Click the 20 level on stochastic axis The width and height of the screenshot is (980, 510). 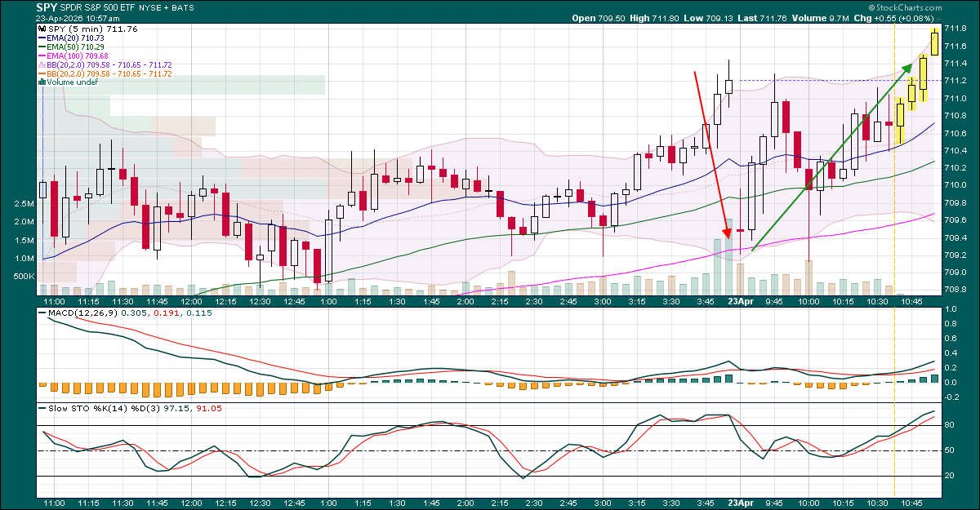951,476
